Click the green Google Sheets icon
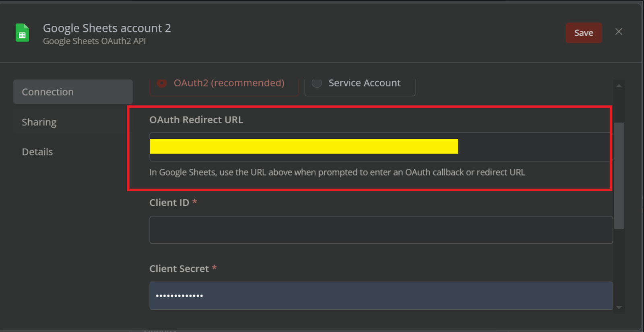 [x=23, y=33]
